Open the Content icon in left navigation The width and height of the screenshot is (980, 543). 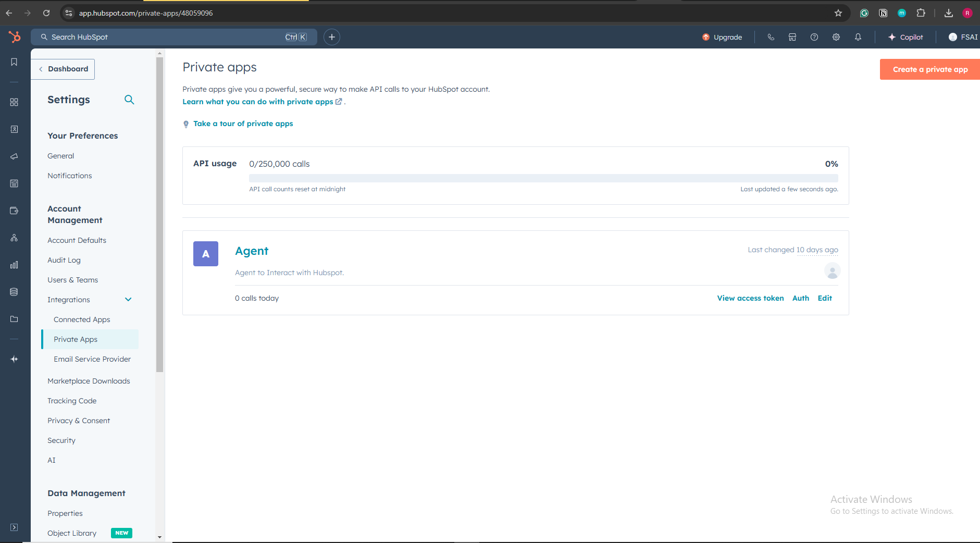pyautogui.click(x=14, y=183)
